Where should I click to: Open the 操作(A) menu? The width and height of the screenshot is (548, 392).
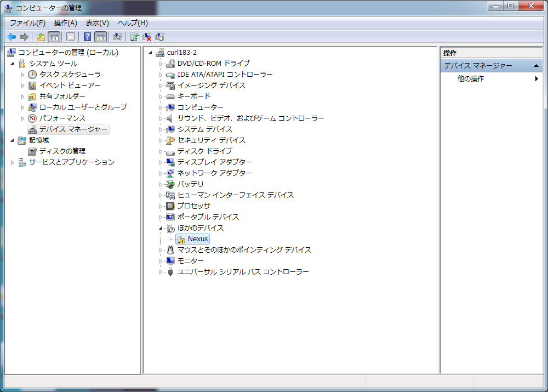pos(65,23)
